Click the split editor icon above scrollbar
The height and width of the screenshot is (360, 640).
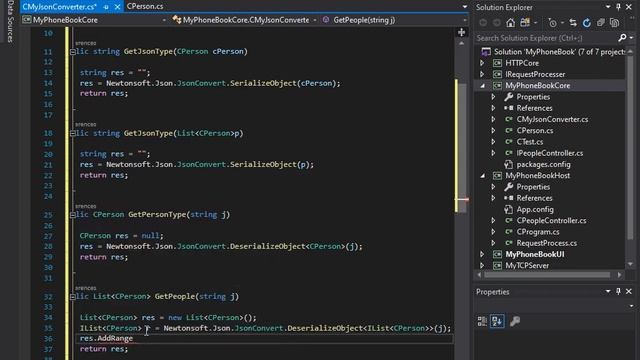461,32
